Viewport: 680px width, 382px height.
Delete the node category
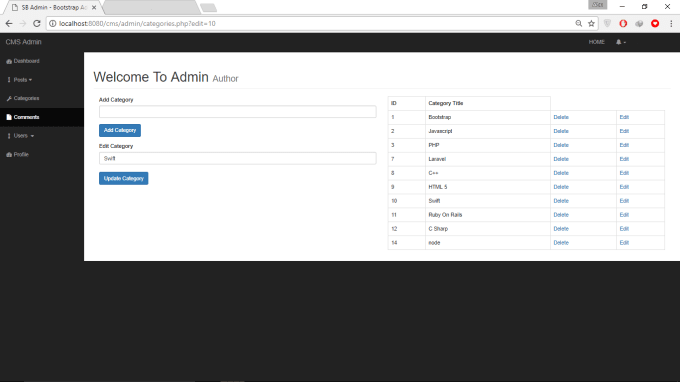561,243
